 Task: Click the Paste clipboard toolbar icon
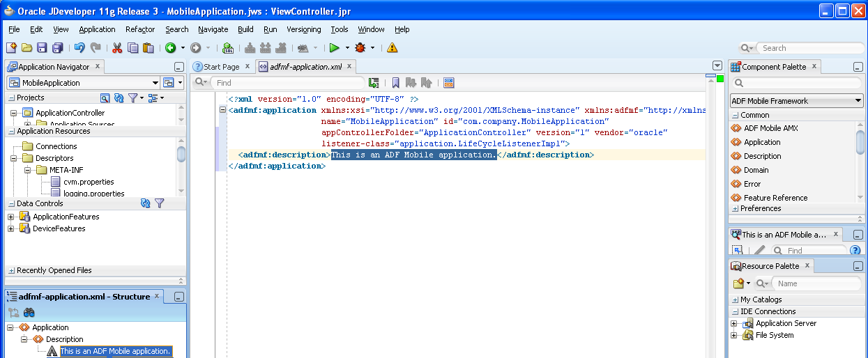point(148,48)
